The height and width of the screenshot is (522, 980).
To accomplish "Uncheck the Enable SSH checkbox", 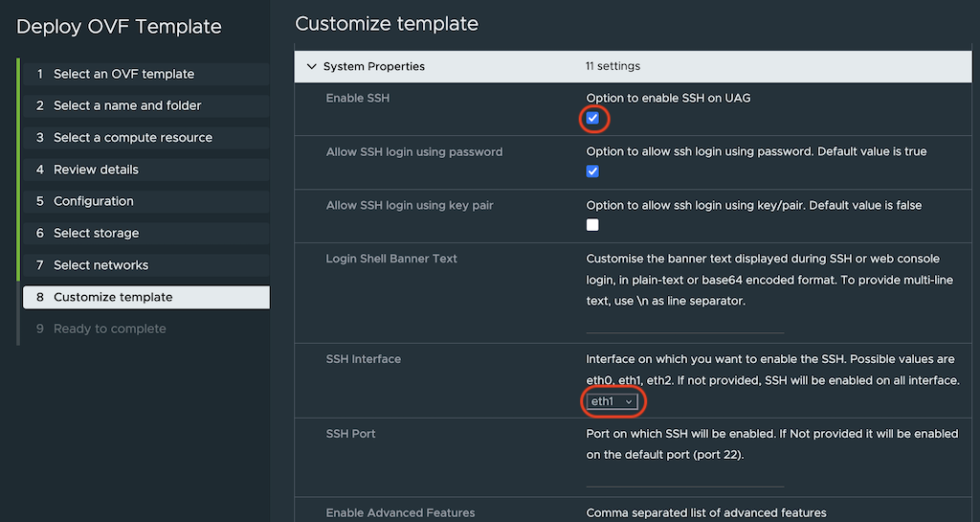I will click(x=592, y=118).
